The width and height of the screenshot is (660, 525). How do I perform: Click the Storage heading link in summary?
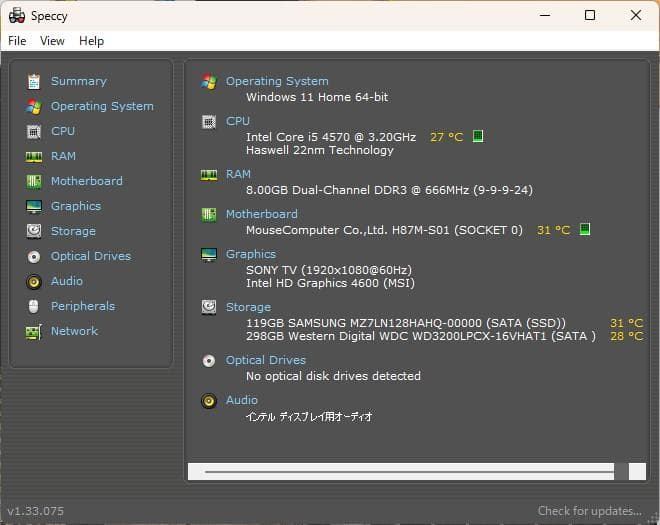click(248, 307)
